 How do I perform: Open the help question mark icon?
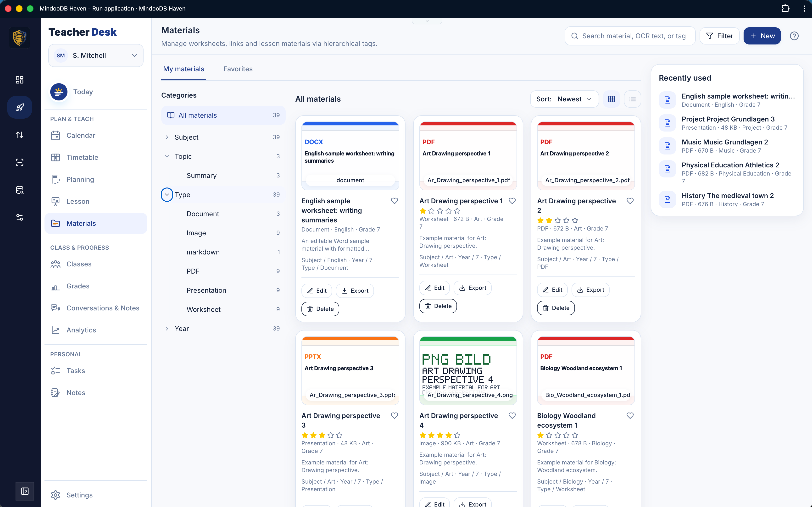pos(794,36)
